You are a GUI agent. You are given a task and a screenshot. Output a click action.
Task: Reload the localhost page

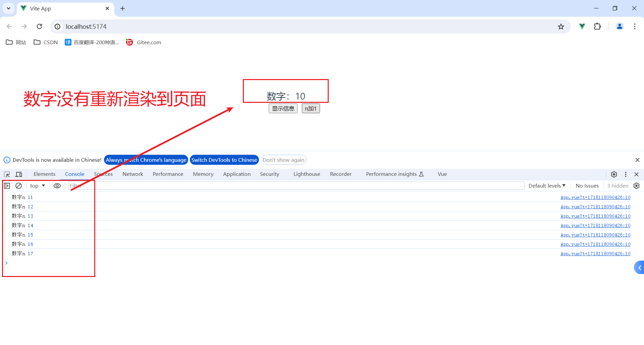40,26
